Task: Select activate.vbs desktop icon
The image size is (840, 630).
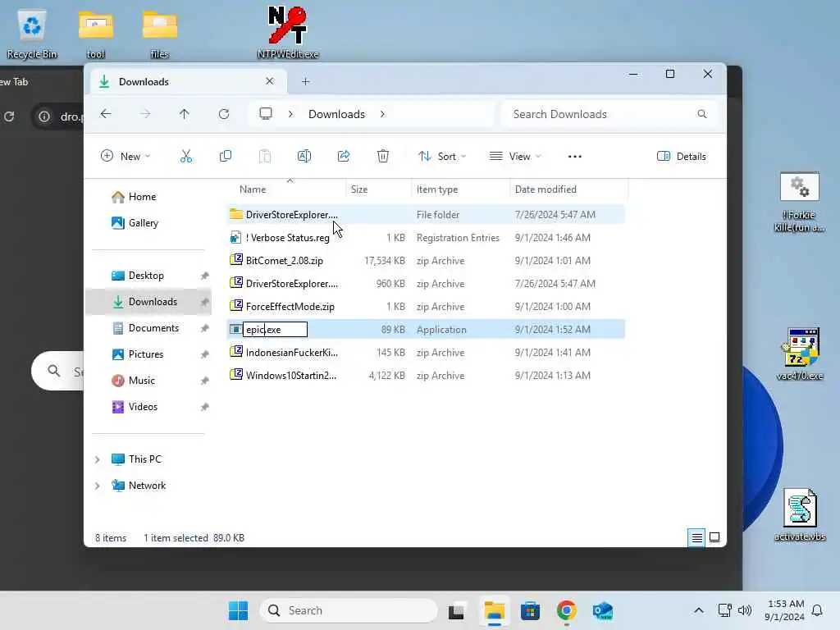Action: (800, 514)
